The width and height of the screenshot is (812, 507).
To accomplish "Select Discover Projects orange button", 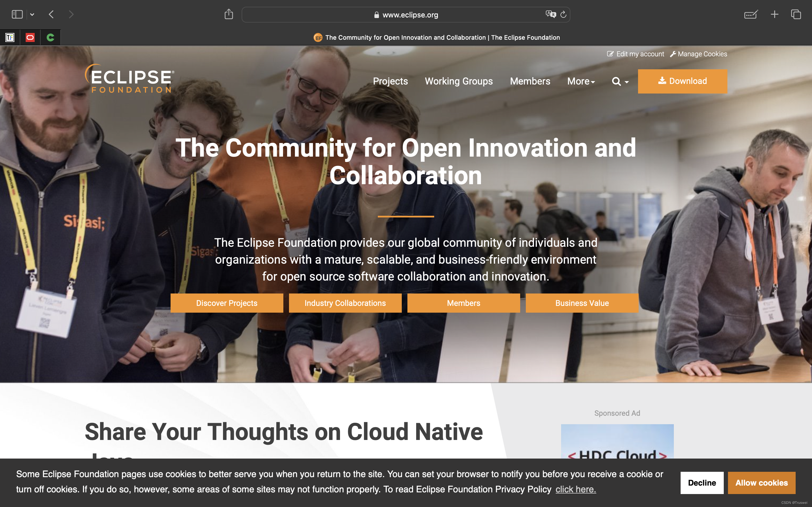I will click(227, 303).
